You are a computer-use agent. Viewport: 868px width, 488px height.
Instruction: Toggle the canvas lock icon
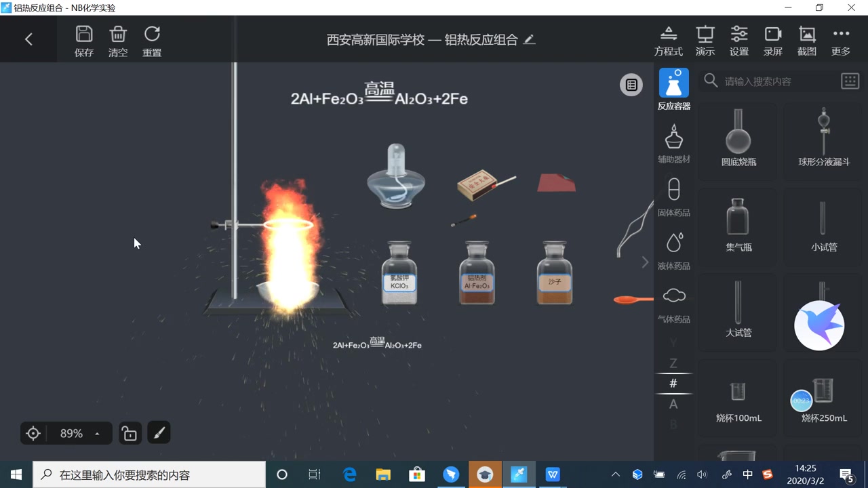[130, 433]
